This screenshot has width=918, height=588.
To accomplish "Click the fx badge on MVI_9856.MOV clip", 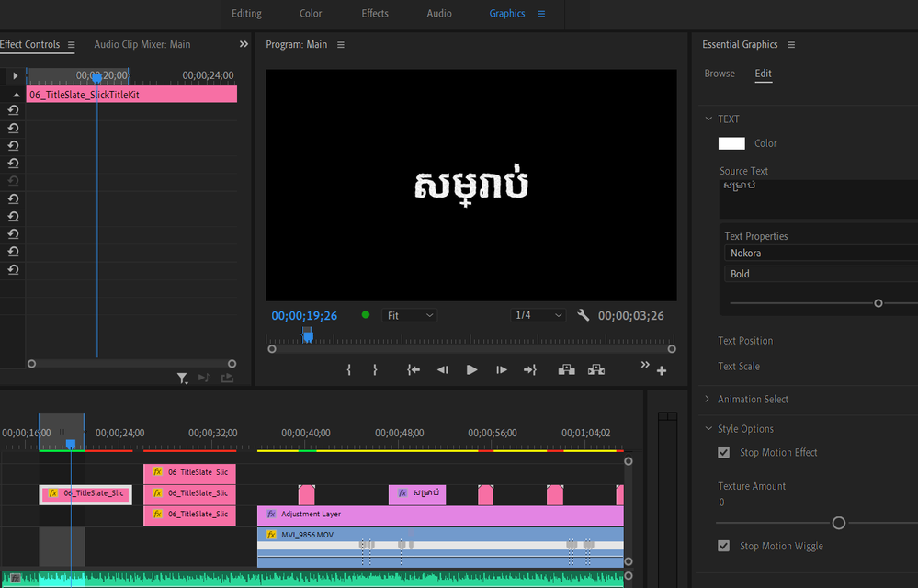I will 271,535.
